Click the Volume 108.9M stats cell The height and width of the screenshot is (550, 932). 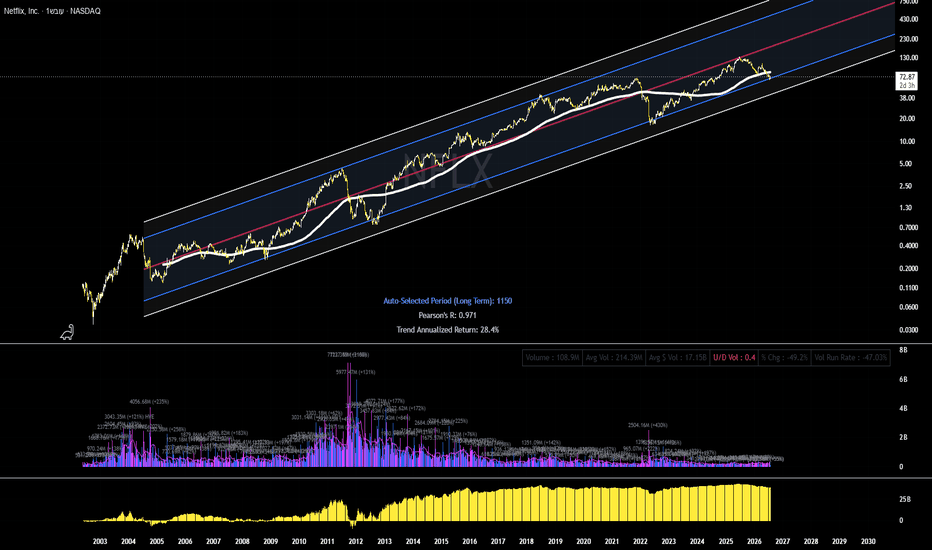[x=552, y=357]
